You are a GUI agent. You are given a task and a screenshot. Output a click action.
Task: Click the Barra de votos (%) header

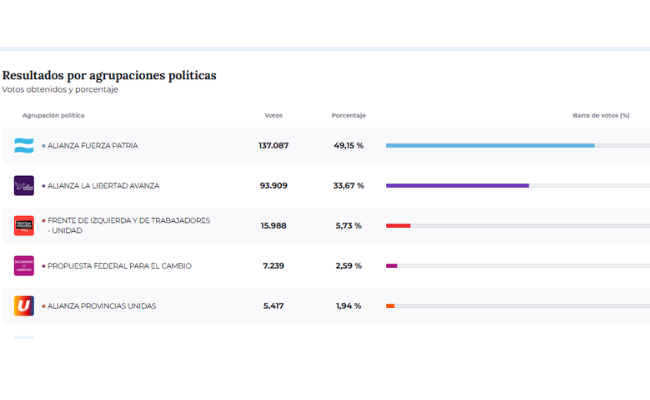coord(600,115)
